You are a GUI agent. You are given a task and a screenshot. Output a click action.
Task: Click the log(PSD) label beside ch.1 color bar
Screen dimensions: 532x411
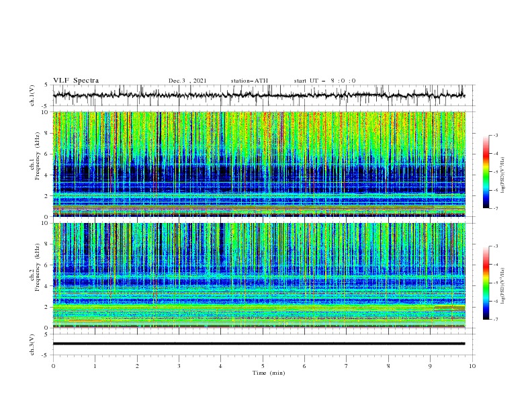503,175
